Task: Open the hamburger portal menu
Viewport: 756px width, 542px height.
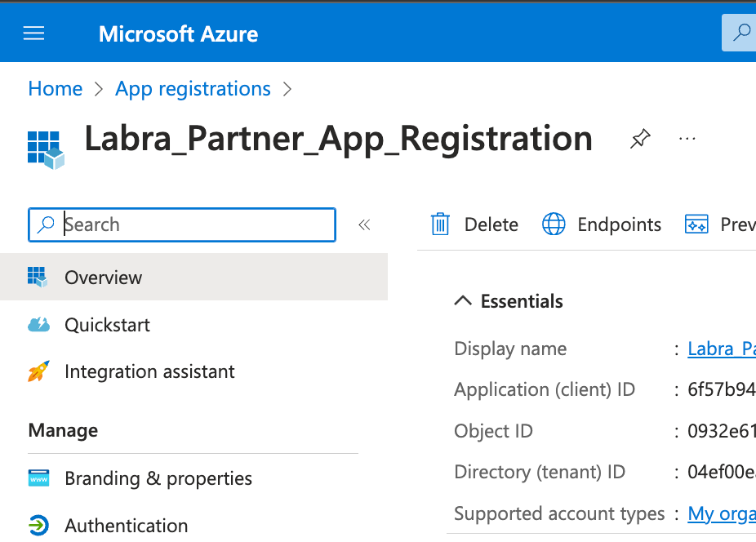Action: 33,33
